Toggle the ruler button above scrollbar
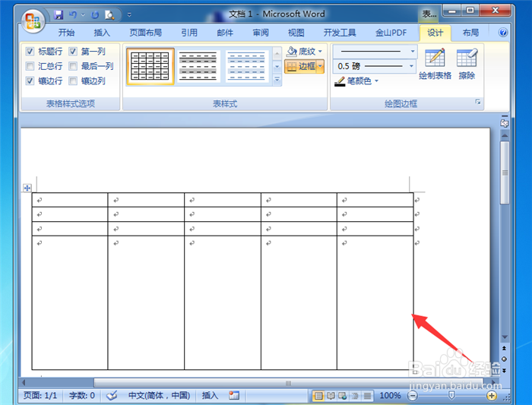The height and width of the screenshot is (405, 532). [x=504, y=122]
